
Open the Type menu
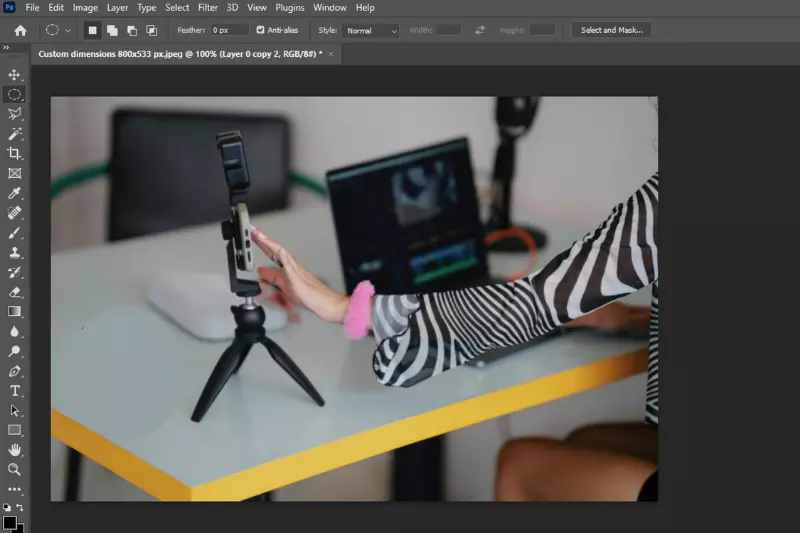click(x=146, y=8)
